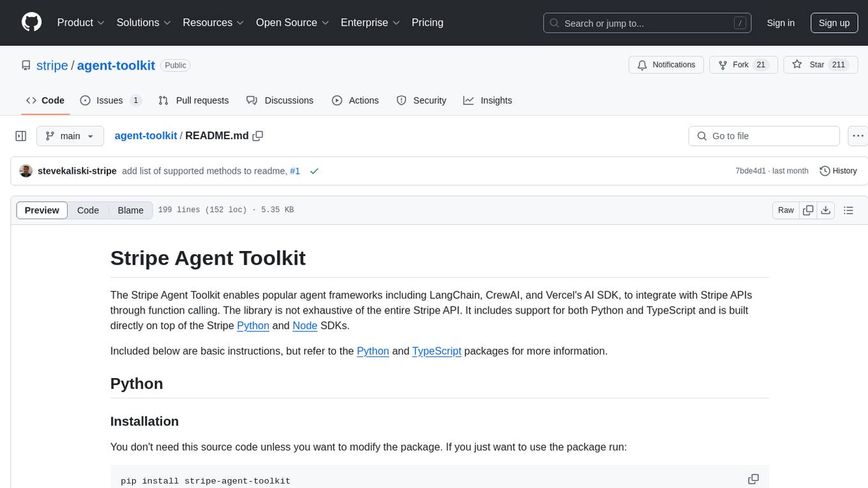868x488 pixels.
Task: Switch to the Code tab
Action: (45, 100)
